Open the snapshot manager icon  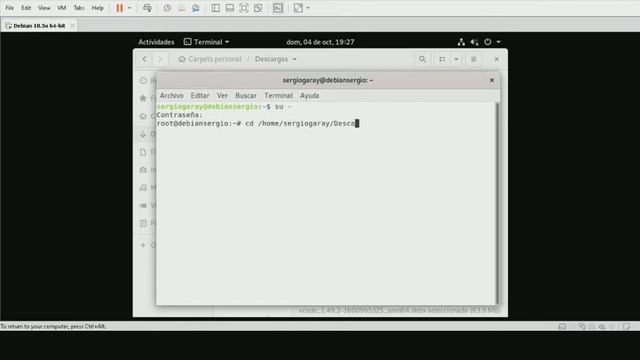(196, 8)
